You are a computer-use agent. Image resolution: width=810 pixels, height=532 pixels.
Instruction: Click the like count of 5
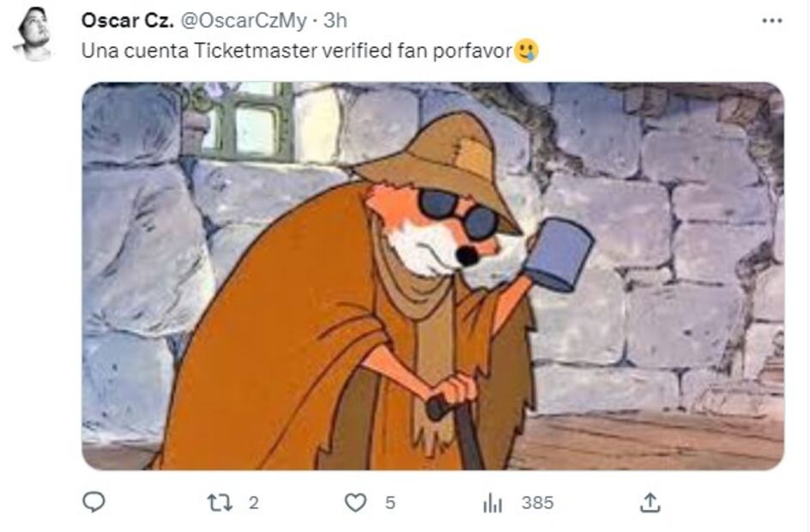point(390,503)
